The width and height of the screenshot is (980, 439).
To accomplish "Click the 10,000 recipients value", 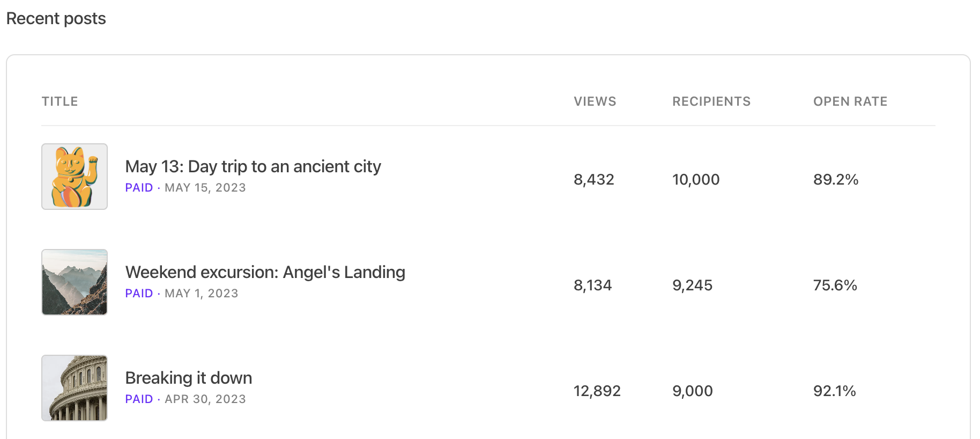I will click(x=696, y=179).
